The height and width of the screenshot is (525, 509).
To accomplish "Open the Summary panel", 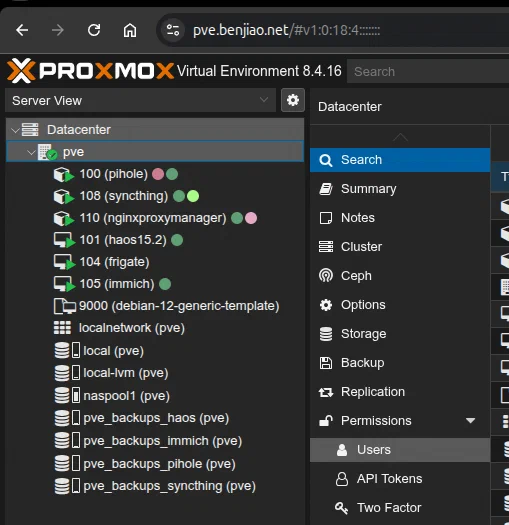I will [400, 189].
